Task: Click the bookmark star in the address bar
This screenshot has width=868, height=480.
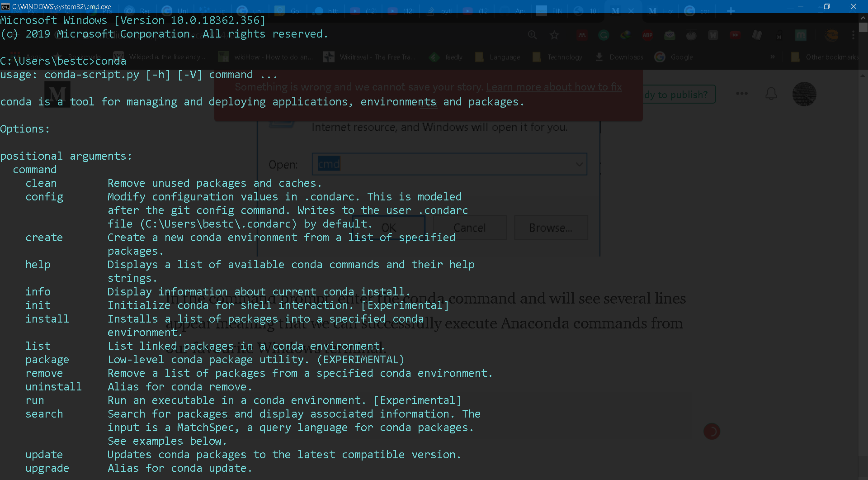Action: coord(555,35)
